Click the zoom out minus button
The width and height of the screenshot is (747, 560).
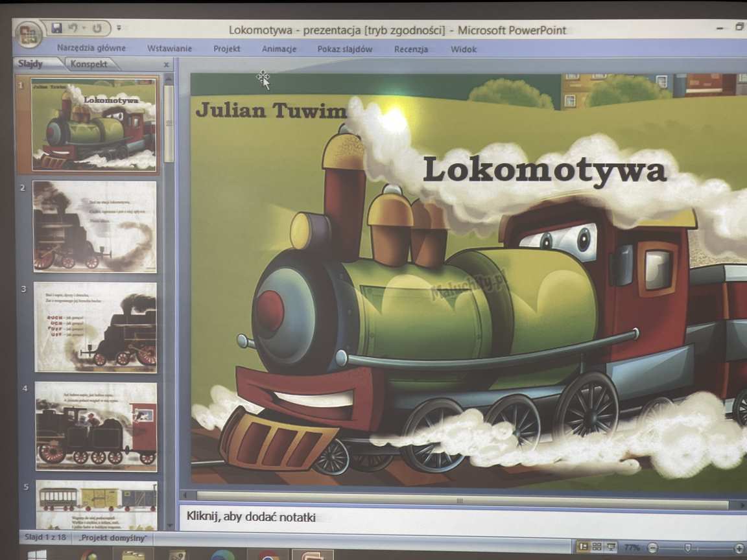tap(652, 548)
